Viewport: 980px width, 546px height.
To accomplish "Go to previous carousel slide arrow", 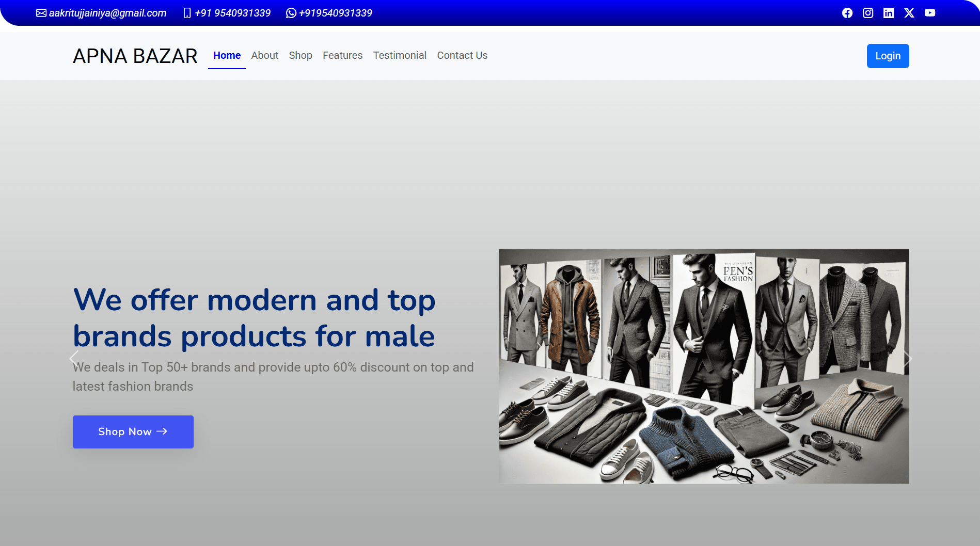I will click(x=74, y=358).
